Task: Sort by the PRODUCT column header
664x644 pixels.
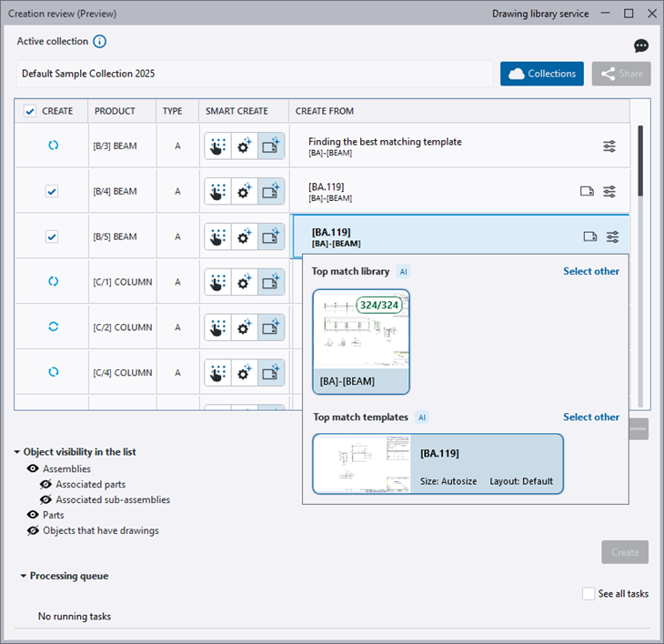Action: tap(114, 111)
